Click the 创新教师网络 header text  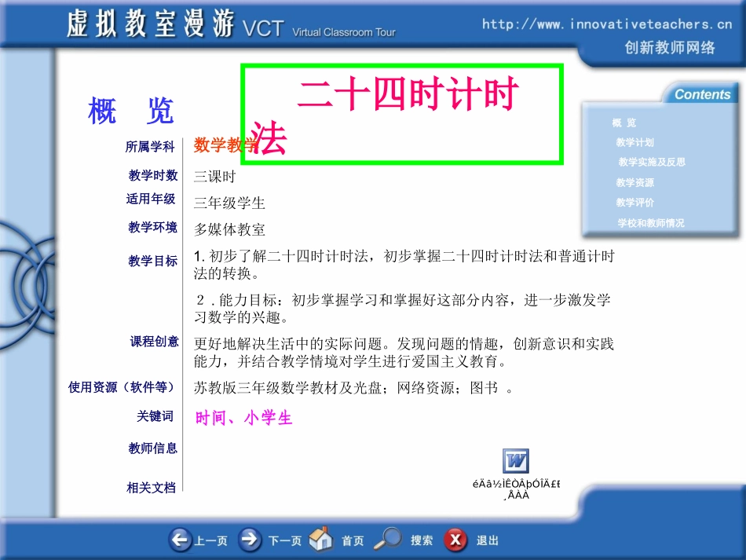pyautogui.click(x=669, y=48)
